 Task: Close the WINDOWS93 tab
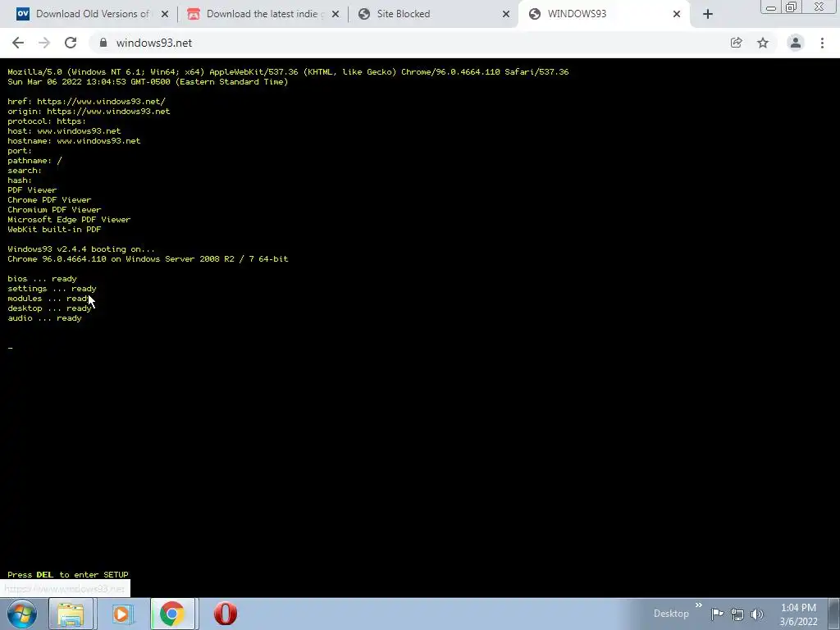(677, 14)
